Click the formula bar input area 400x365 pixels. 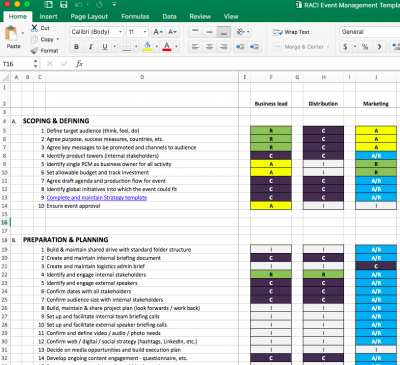[243, 64]
